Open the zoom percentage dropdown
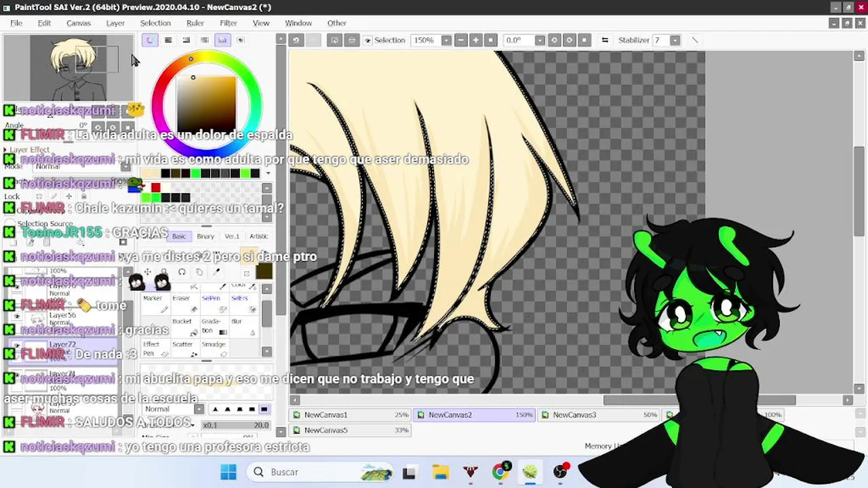 point(446,40)
